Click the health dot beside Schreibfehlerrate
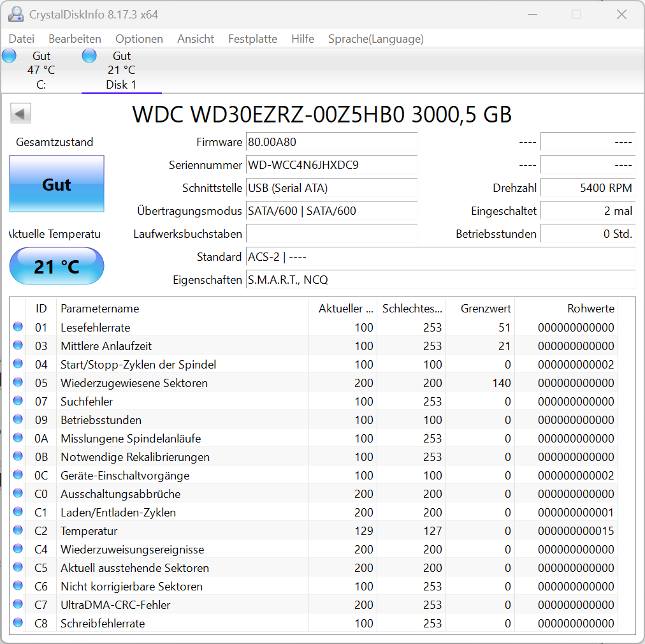Image resolution: width=645 pixels, height=644 pixels. 18,623
